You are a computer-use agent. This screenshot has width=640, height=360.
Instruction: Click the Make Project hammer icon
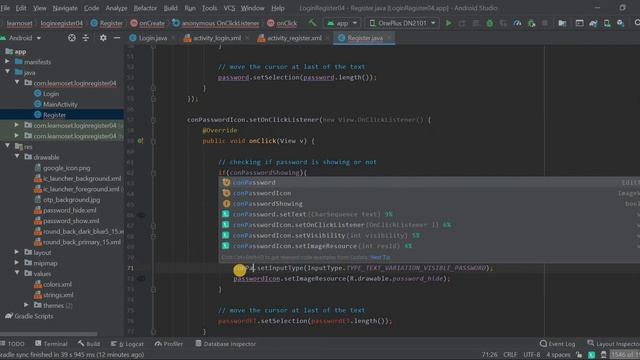click(312, 23)
